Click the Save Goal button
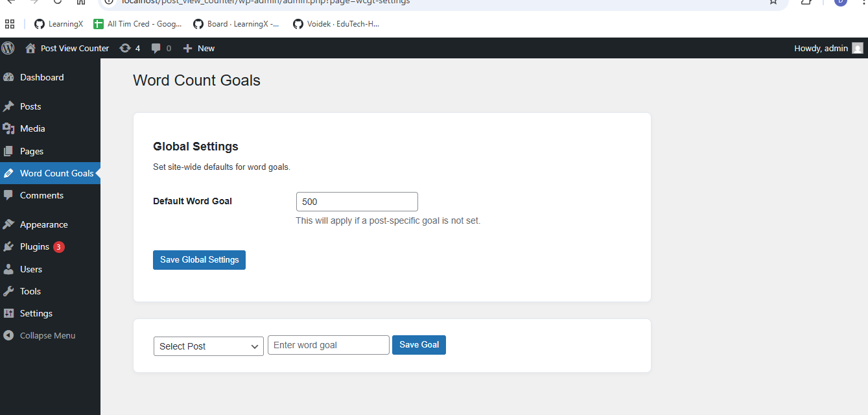The width and height of the screenshot is (868, 415). [419, 344]
